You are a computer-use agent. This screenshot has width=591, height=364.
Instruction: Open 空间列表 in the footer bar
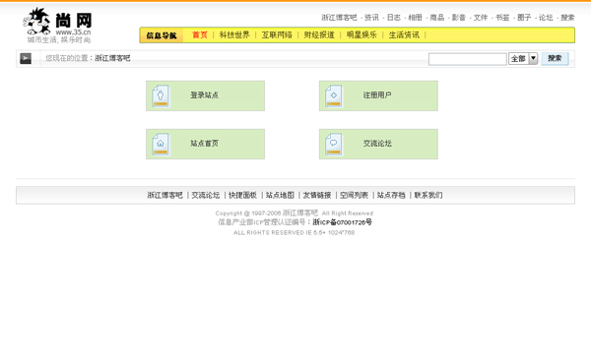tap(354, 195)
